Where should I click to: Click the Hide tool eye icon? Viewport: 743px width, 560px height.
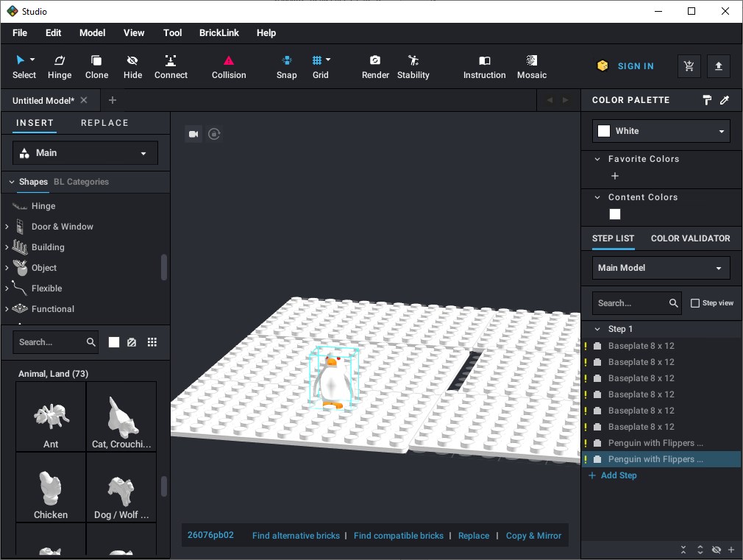(x=132, y=61)
